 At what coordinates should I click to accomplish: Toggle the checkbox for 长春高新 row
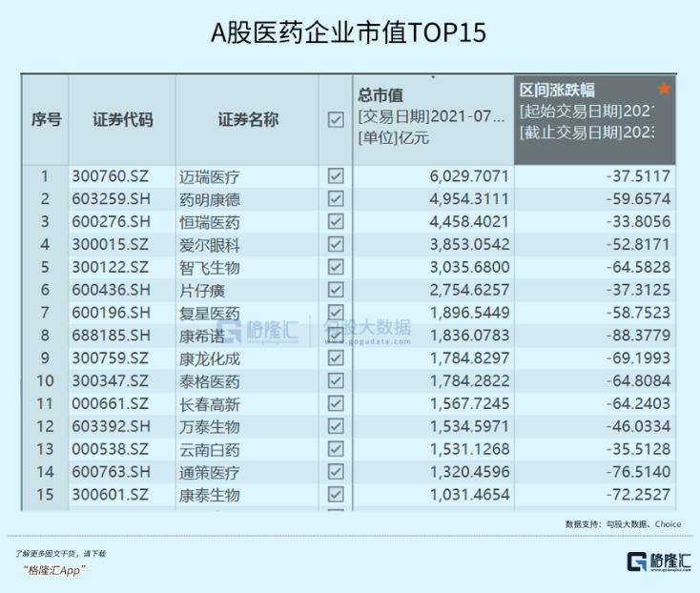336,403
